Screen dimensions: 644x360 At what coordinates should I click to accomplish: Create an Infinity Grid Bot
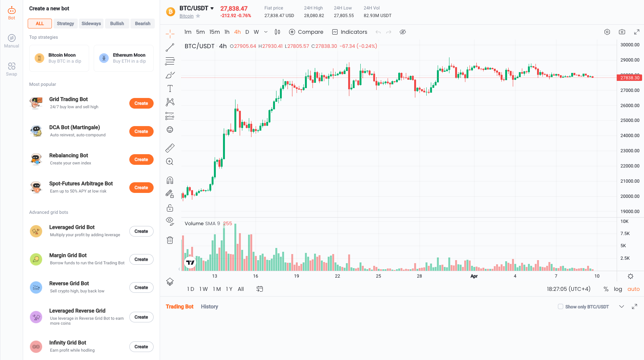click(x=141, y=347)
